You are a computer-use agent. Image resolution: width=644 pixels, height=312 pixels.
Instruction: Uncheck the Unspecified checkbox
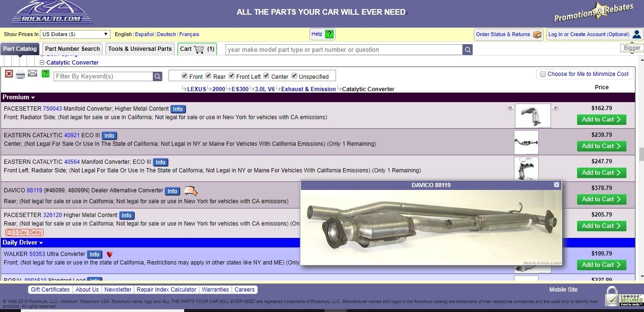(x=294, y=76)
